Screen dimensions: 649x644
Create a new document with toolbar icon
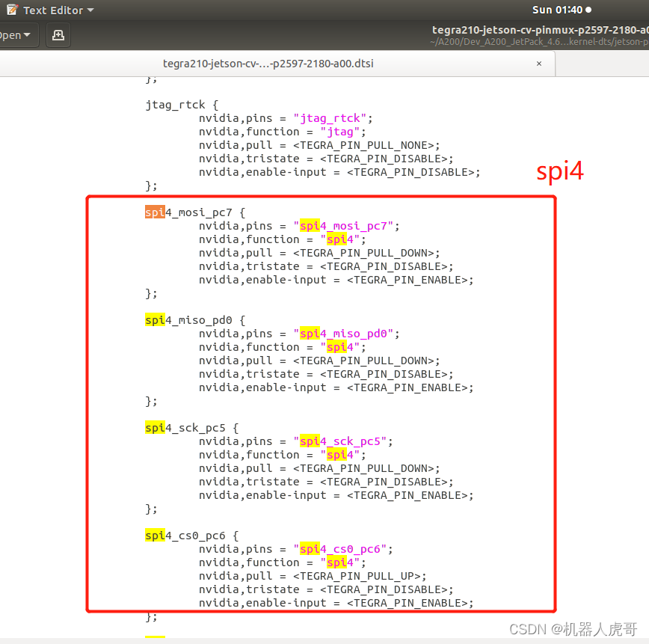click(x=58, y=35)
